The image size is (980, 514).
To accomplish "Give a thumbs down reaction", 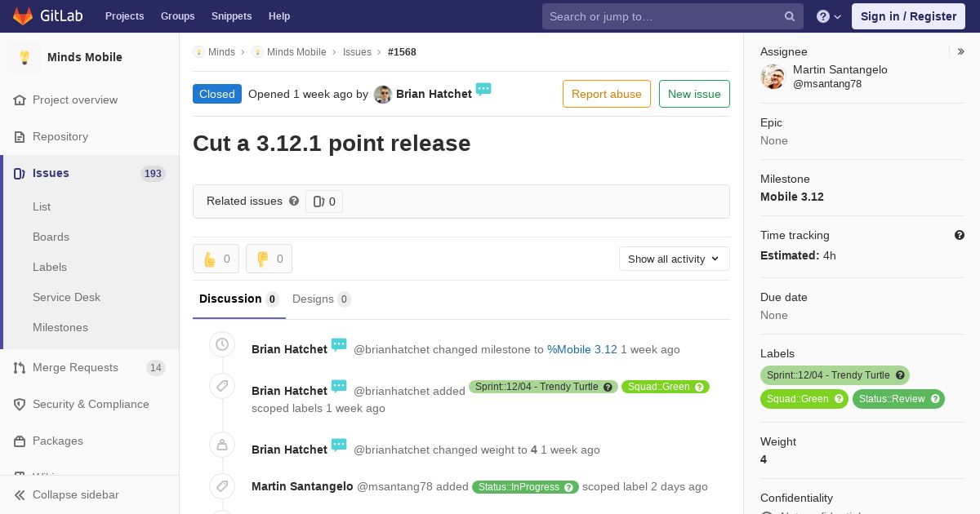I will pos(269,259).
